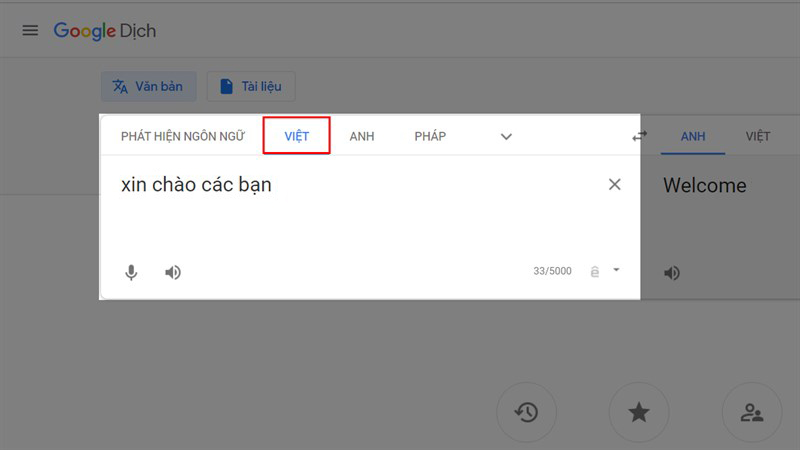800x450 pixels.
Task: Select ANH as source language
Action: pyautogui.click(x=362, y=136)
